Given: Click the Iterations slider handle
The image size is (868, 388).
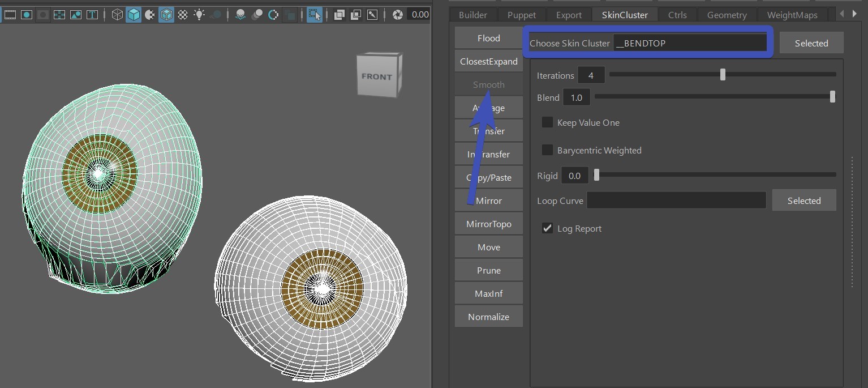Looking at the screenshot, I should [x=723, y=74].
